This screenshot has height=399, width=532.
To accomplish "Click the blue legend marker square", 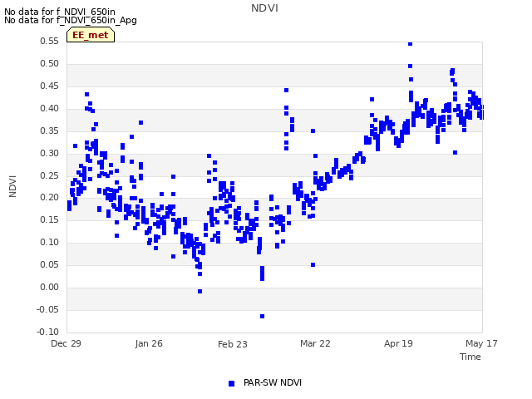I will pyautogui.click(x=231, y=383).
